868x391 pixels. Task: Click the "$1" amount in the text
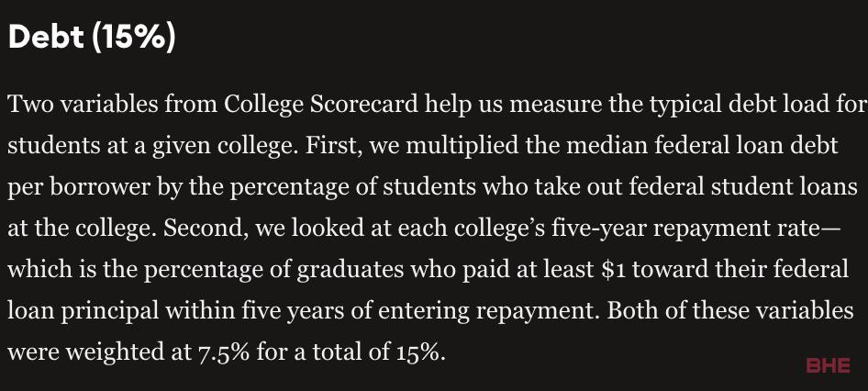tap(617, 269)
